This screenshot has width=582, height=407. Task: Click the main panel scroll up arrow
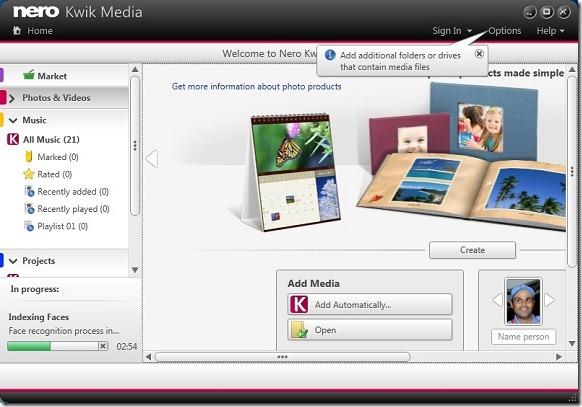click(572, 69)
